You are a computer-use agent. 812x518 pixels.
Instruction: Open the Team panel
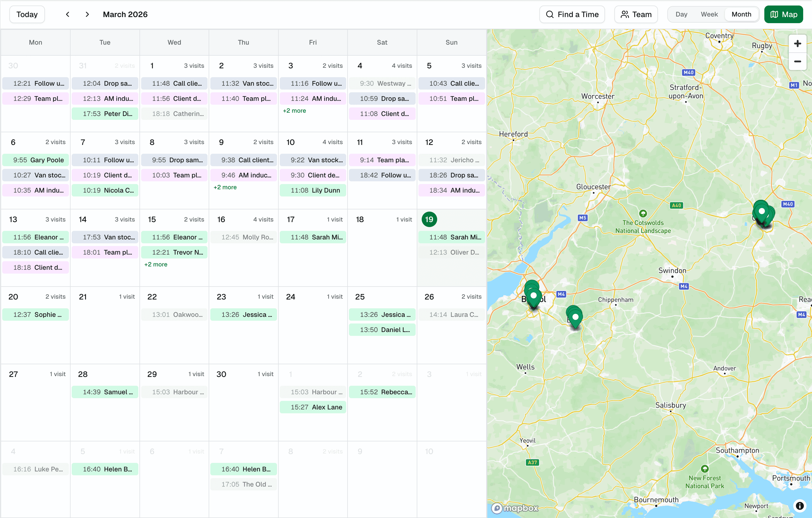tap(636, 15)
